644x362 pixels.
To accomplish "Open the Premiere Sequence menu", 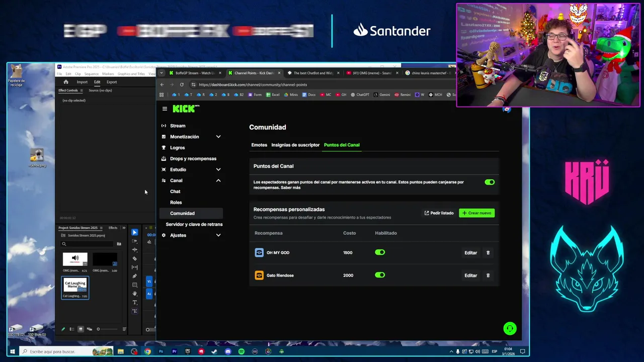I will click(91, 74).
